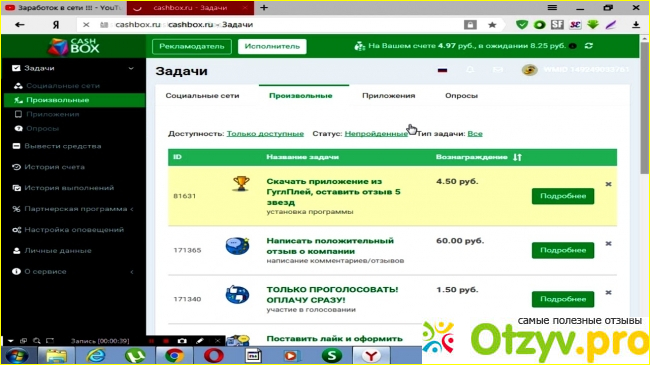Click the recorder pencil draw icon
The image size is (650, 365).
200,341
